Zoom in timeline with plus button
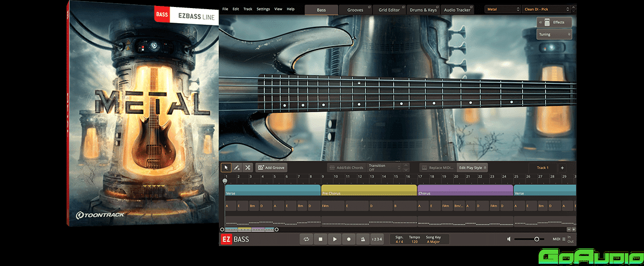The width and height of the screenshot is (644, 266). tap(573, 229)
